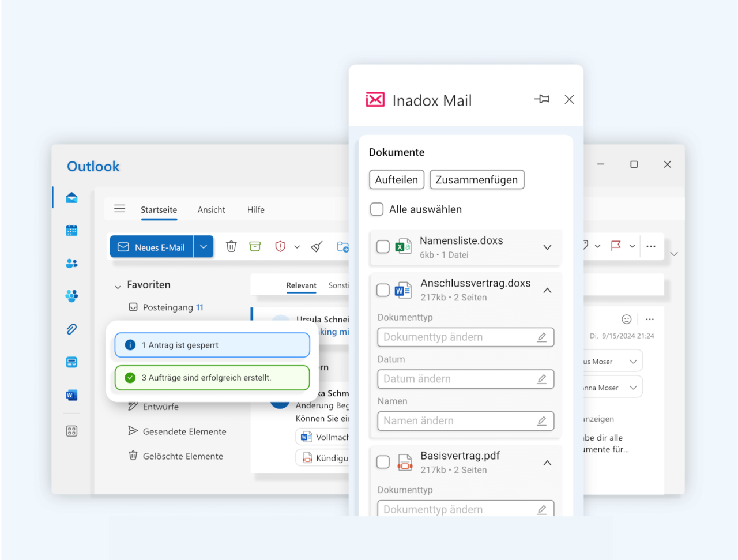Open the Calendar icon in Outlook sidebar
This screenshot has height=560, width=738.
(71, 231)
